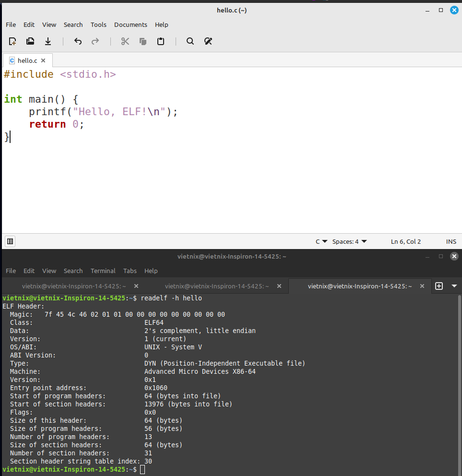462x476 pixels.
Task: Open the terminal Edit menu
Action: click(x=29, y=271)
